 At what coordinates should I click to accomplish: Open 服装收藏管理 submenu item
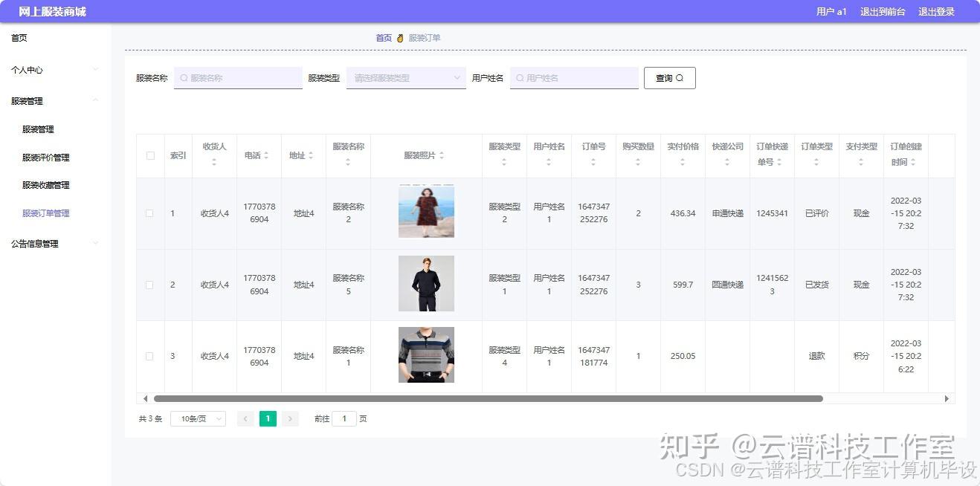tap(45, 185)
